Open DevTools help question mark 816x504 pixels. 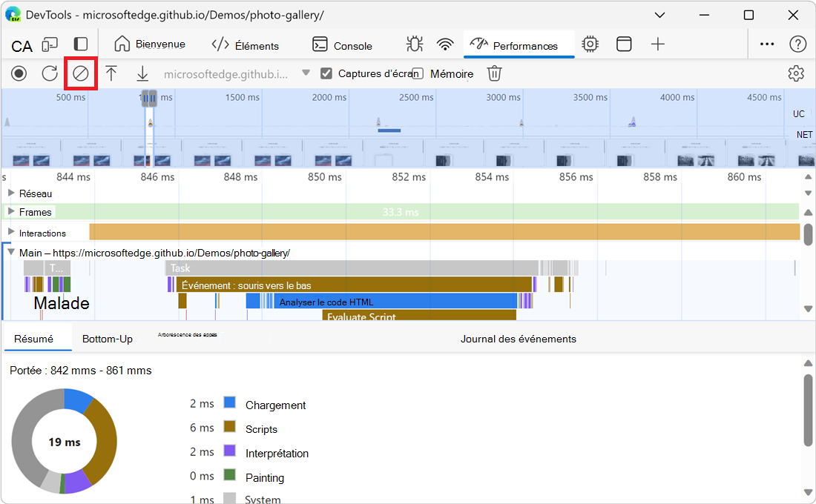tap(797, 44)
